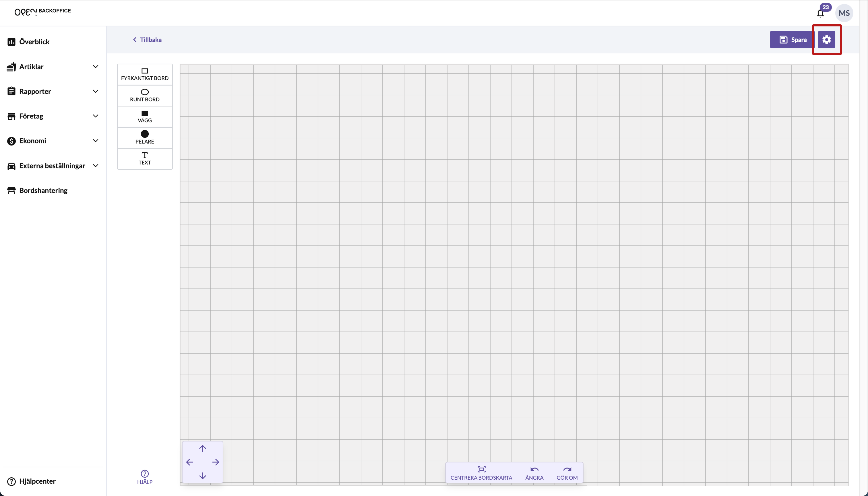Open the notifications bell

[x=820, y=13]
